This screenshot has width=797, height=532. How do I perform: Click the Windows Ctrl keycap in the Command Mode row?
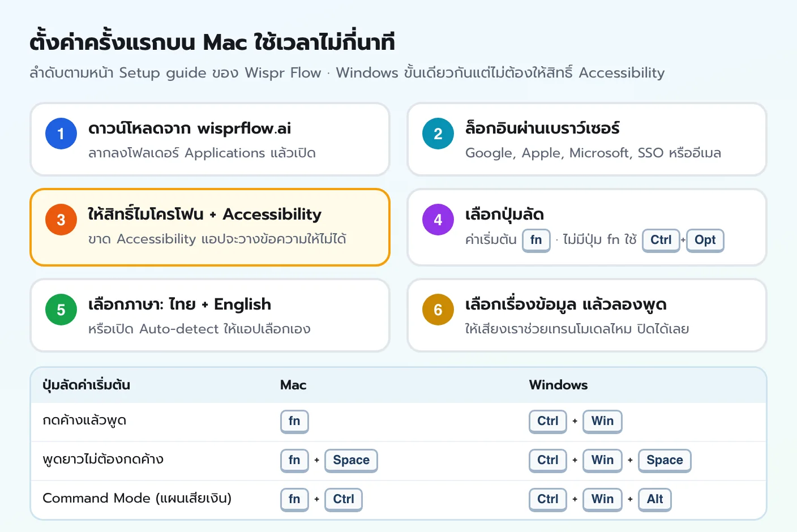548,499
